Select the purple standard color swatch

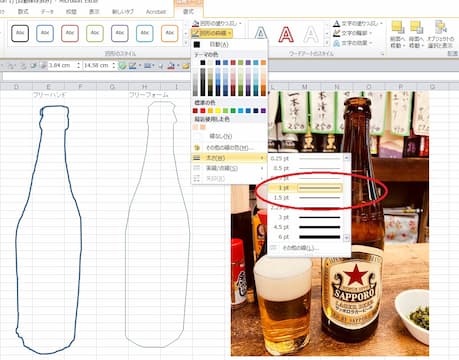(263, 110)
